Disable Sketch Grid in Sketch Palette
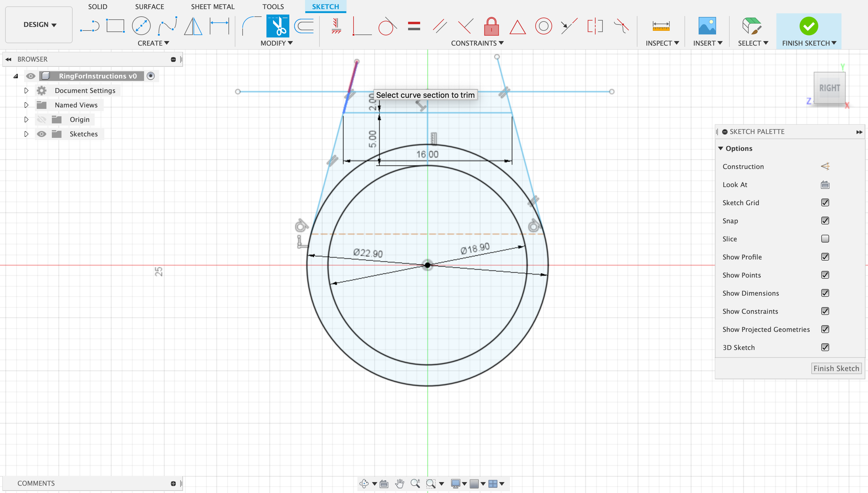 pos(825,202)
